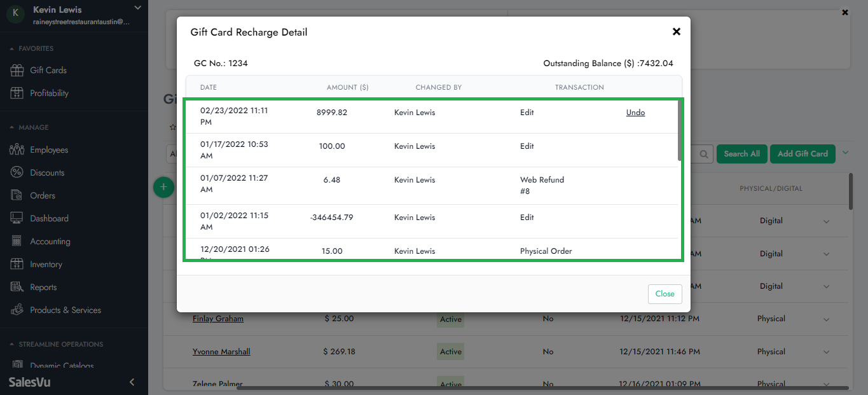Click the Gift Cards icon in sidebar

pyautogui.click(x=17, y=71)
